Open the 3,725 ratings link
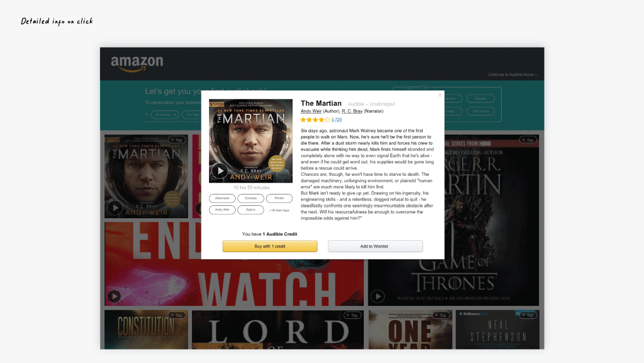 [x=336, y=120]
